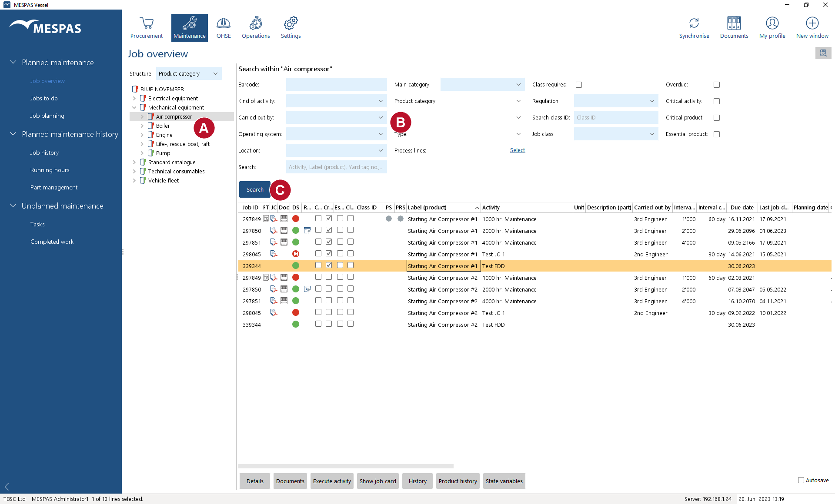Open Part management in the sidebar
Image resolution: width=835 pixels, height=504 pixels.
[54, 187]
